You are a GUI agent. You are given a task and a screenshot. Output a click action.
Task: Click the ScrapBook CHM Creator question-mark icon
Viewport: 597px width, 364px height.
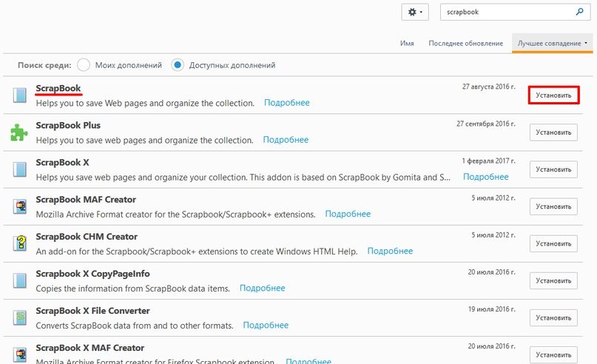pyautogui.click(x=19, y=243)
